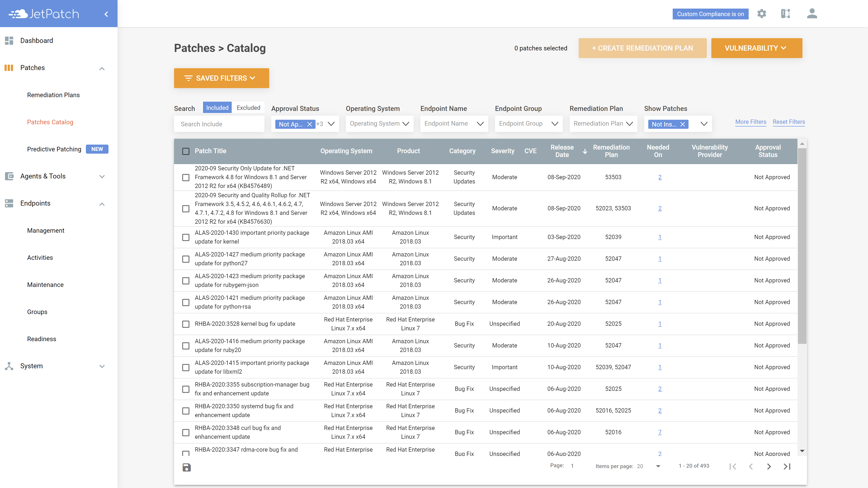Click the Reset Filters link
Image resolution: width=868 pixels, height=488 pixels.
click(788, 122)
